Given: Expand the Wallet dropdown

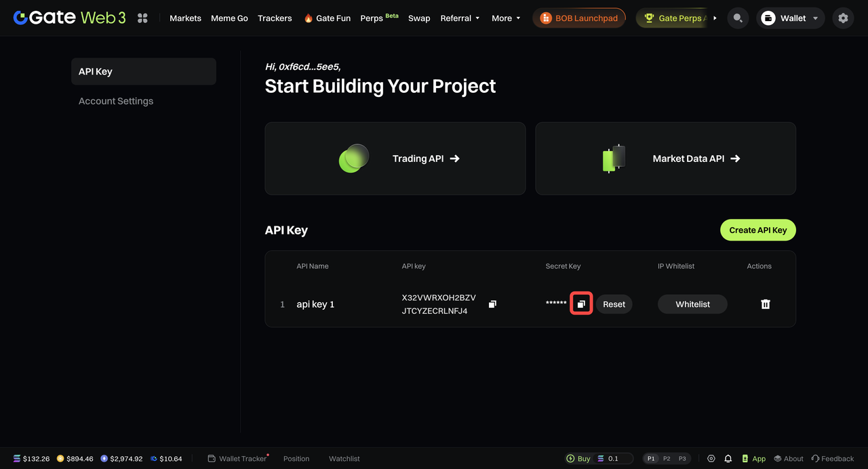Looking at the screenshot, I should point(791,18).
